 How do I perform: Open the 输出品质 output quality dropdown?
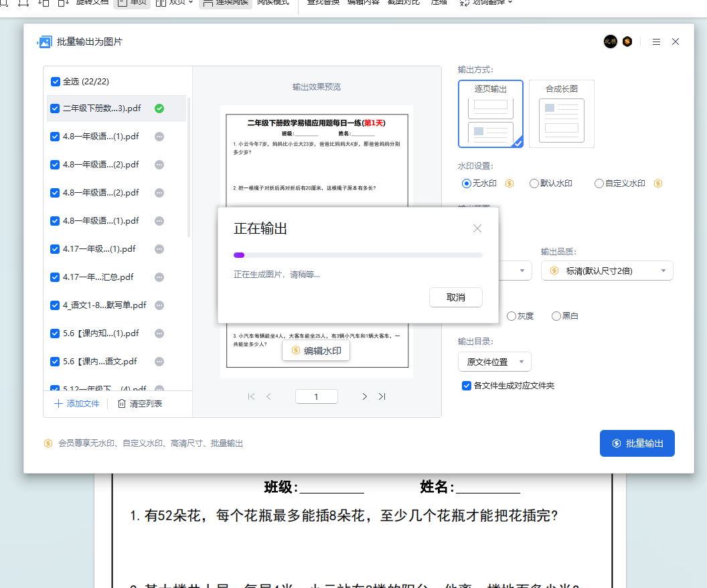tap(607, 271)
